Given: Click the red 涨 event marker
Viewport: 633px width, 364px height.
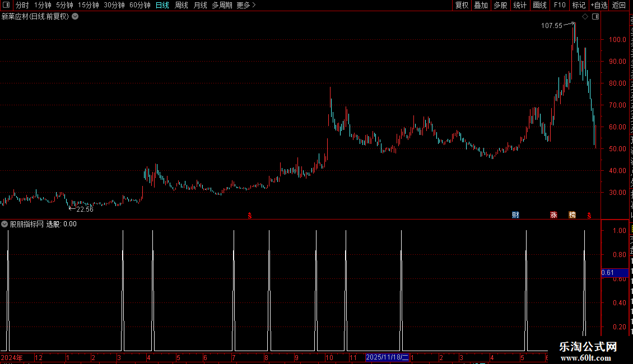Looking at the screenshot, I should [x=554, y=215].
